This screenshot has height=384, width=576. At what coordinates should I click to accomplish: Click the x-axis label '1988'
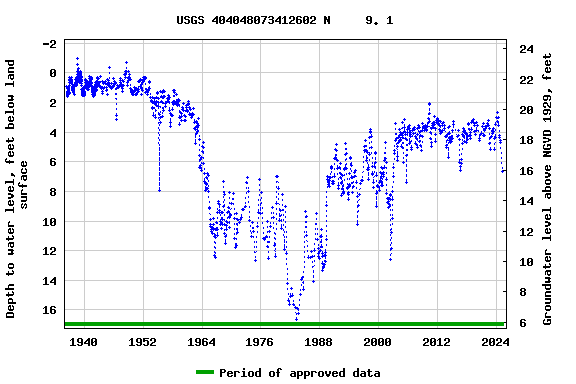[318, 342]
